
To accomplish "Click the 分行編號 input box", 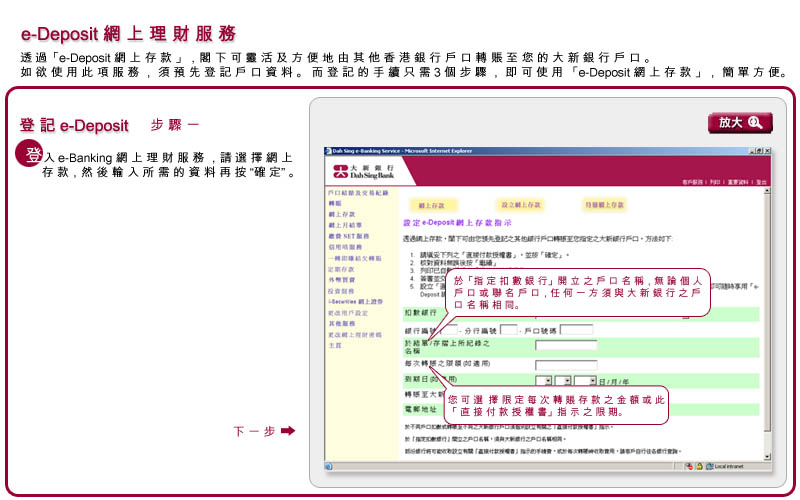I will click(509, 330).
